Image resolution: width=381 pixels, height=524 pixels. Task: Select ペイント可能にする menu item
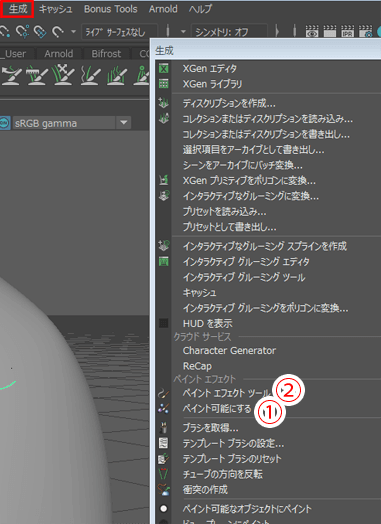[x=217, y=408]
